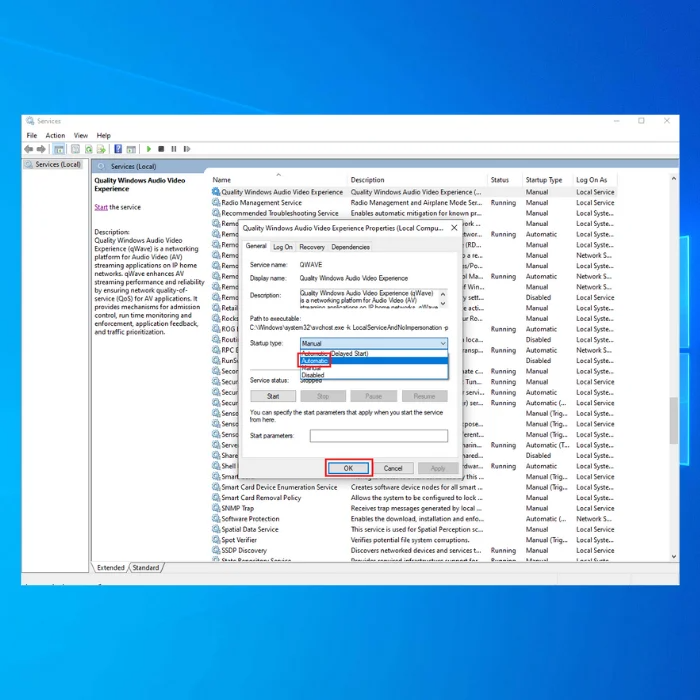
Task: Click the Export List toolbar icon
Action: [101, 149]
